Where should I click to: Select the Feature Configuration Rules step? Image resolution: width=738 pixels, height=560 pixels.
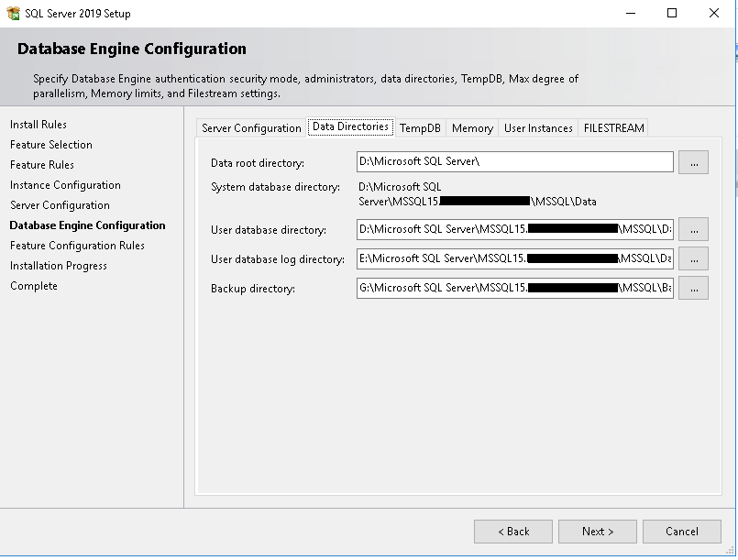point(77,246)
